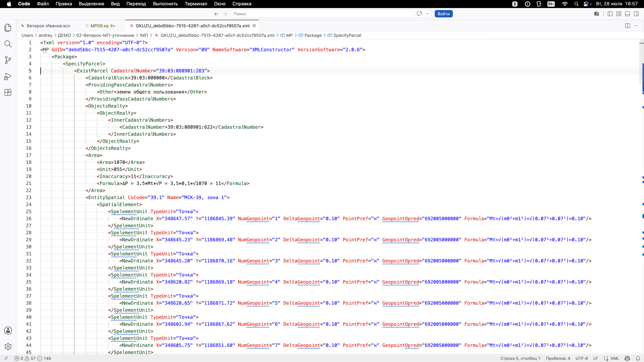This screenshot has width=644, height=362.
Task: Split the editor to the right
Action: click(627, 26)
